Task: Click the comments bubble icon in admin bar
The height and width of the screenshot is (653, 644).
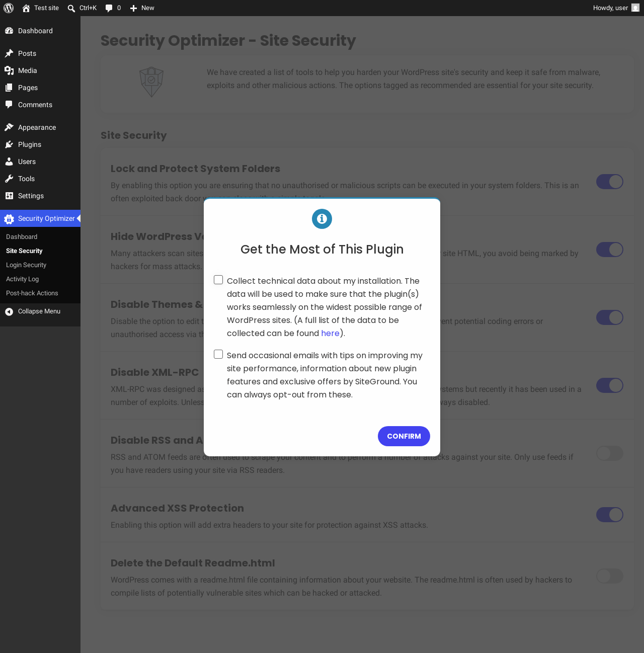Action: click(x=109, y=8)
